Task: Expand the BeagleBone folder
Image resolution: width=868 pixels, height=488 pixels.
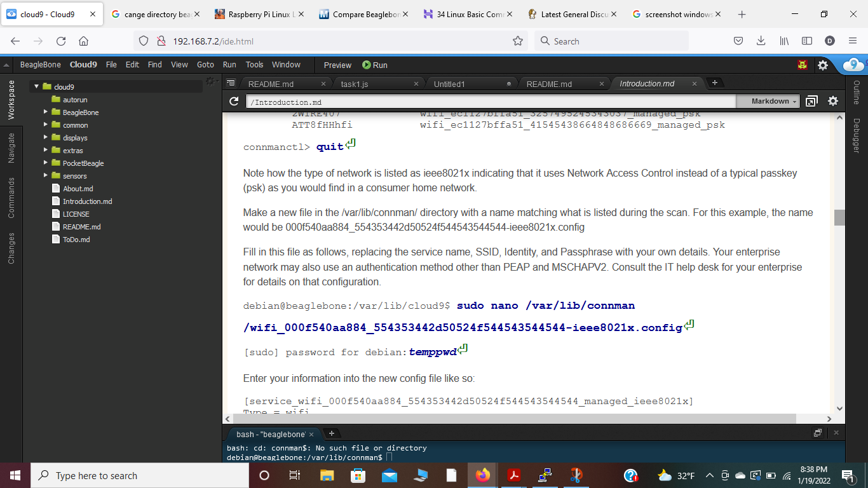Action: [46, 112]
